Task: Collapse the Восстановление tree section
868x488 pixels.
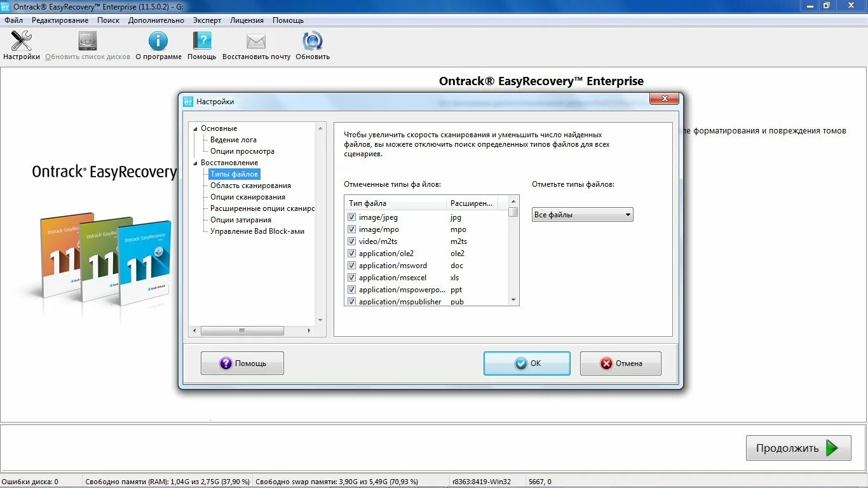Action: [196, 163]
